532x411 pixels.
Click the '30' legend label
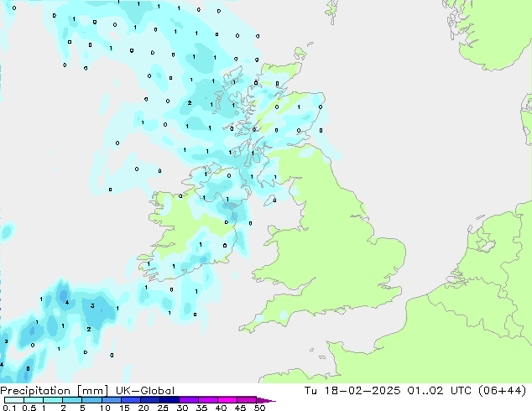coord(182,408)
